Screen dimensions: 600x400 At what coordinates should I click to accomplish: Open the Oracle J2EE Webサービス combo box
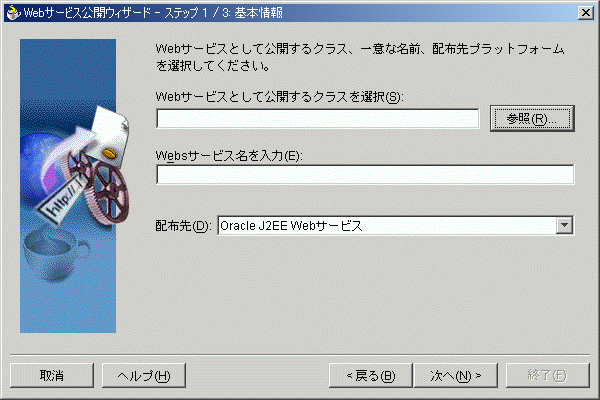tap(395, 225)
